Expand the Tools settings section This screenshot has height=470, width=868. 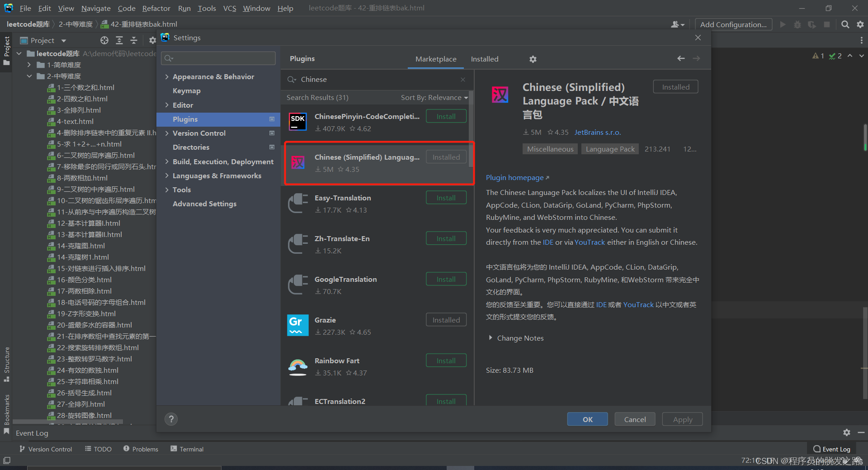[167, 190]
